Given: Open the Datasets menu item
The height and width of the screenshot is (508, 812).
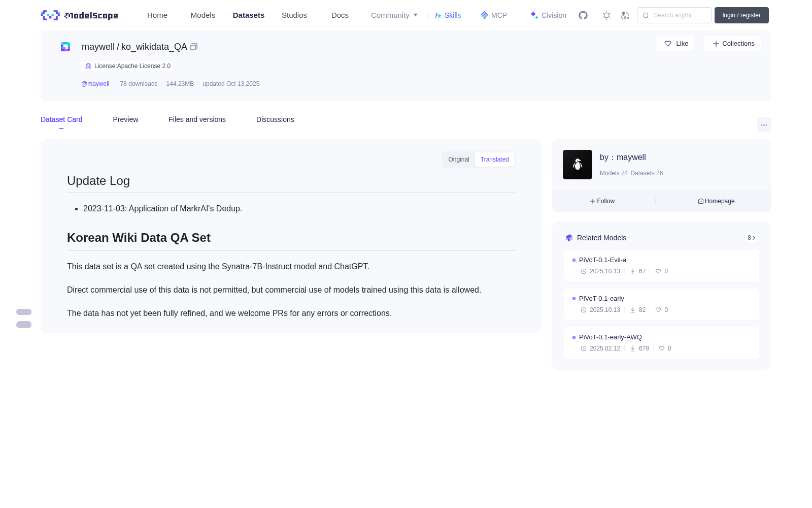Looking at the screenshot, I should 249,15.
